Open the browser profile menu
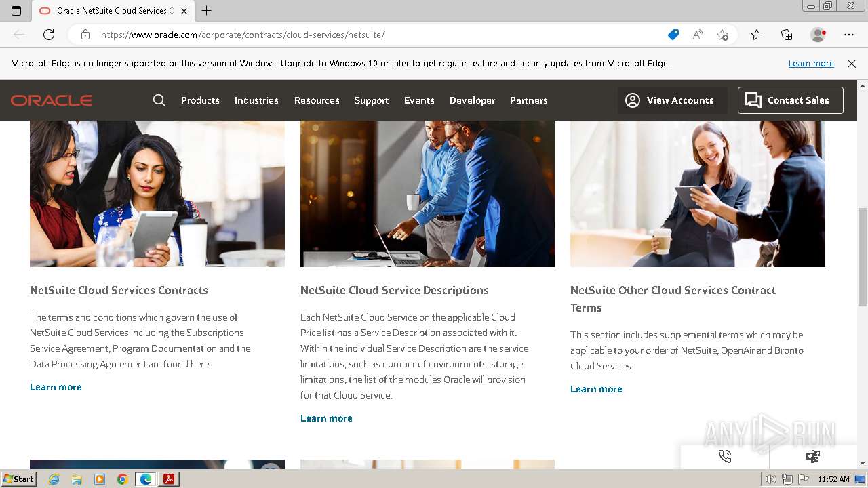 (x=818, y=35)
